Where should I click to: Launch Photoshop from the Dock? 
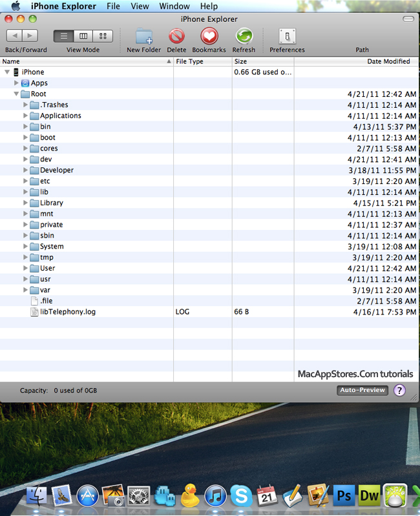tap(344, 495)
